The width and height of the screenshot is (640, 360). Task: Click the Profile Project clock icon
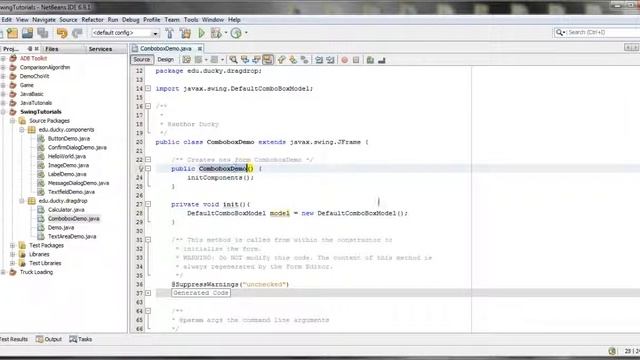236,33
